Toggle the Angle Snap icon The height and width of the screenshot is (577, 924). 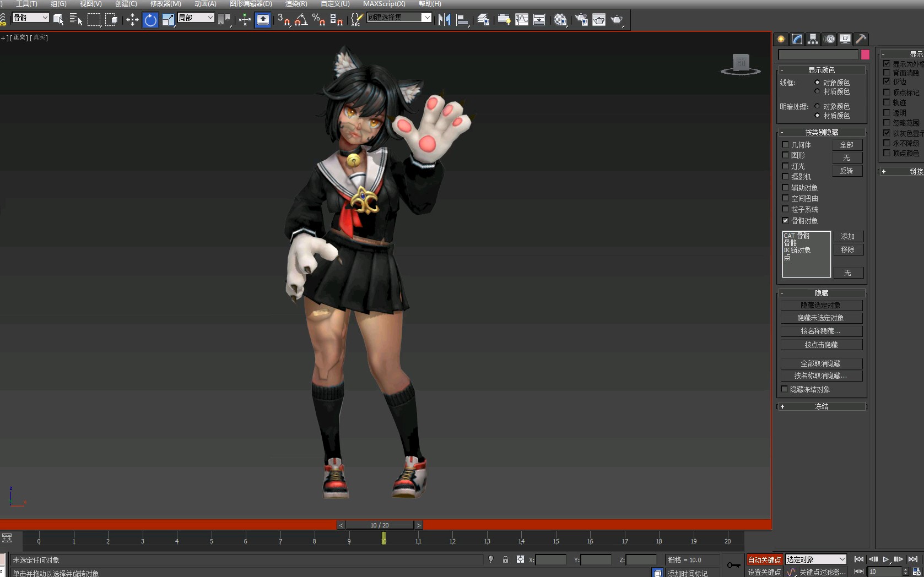point(301,20)
